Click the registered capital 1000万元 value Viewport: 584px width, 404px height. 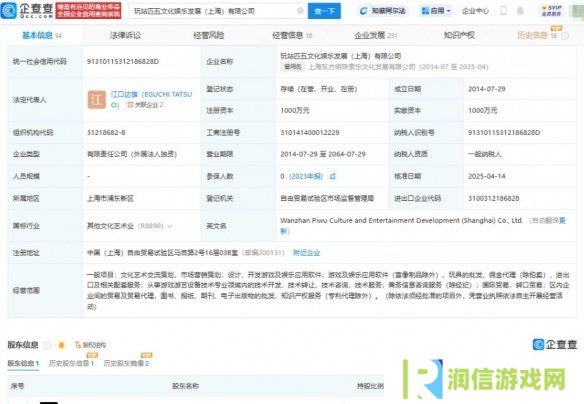(295, 111)
